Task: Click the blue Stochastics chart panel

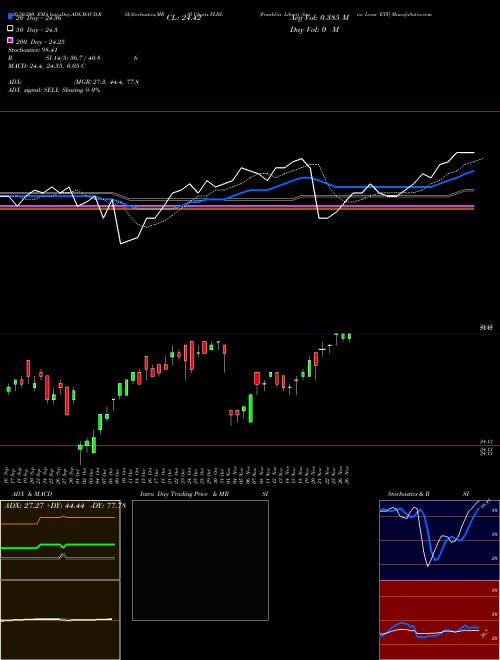Action: [439, 540]
